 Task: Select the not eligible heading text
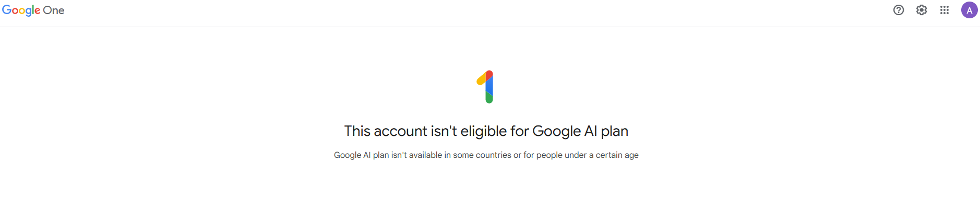(x=486, y=131)
